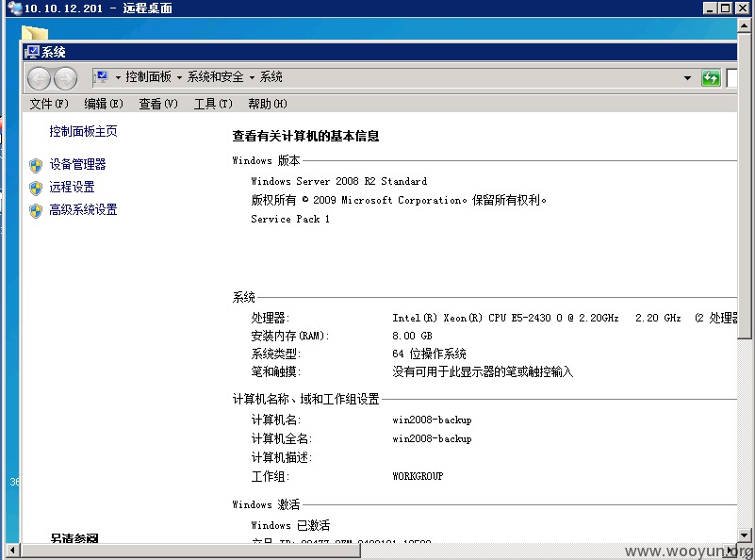Click the Forward navigation arrow button

click(65, 78)
